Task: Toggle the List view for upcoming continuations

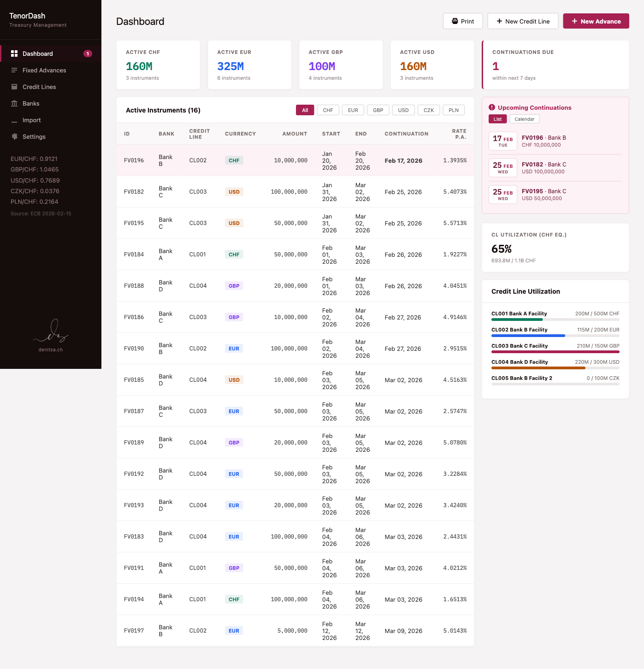Action: (497, 119)
